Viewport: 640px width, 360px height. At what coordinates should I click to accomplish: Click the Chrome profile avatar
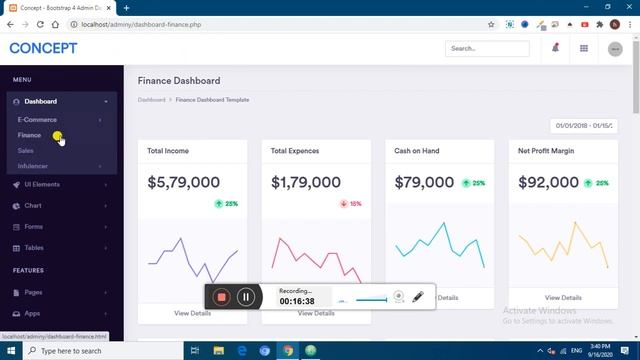pyautogui.click(x=615, y=24)
